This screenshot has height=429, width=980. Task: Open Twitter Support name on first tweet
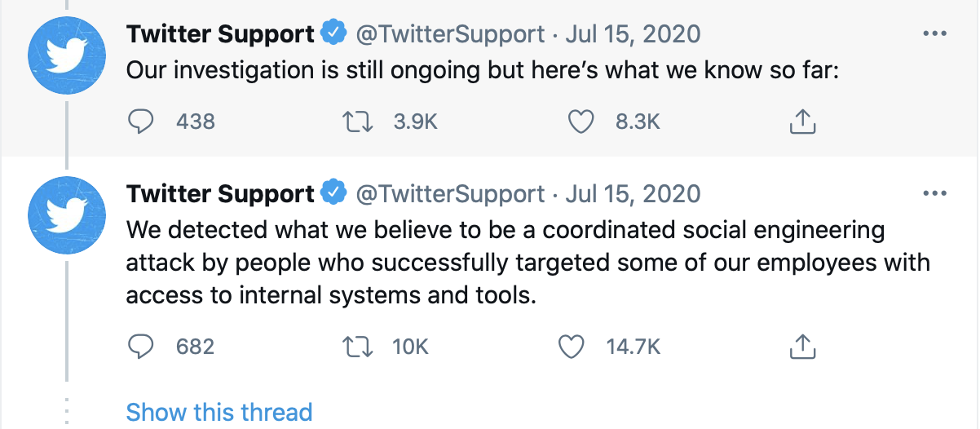tap(220, 34)
